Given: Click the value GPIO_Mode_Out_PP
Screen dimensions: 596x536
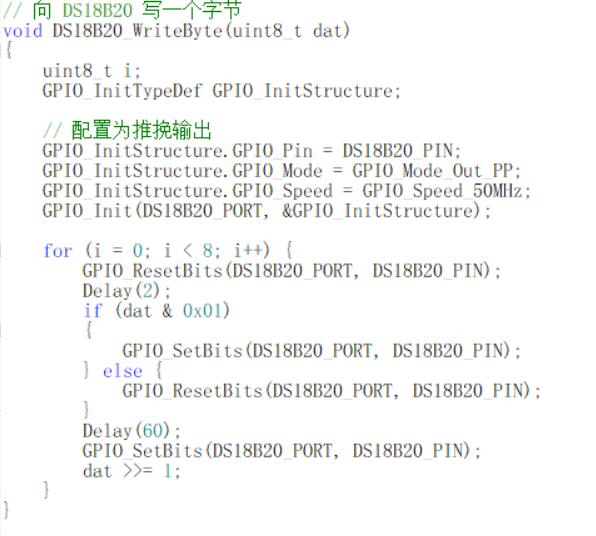Looking at the screenshot, I should click(432, 171).
